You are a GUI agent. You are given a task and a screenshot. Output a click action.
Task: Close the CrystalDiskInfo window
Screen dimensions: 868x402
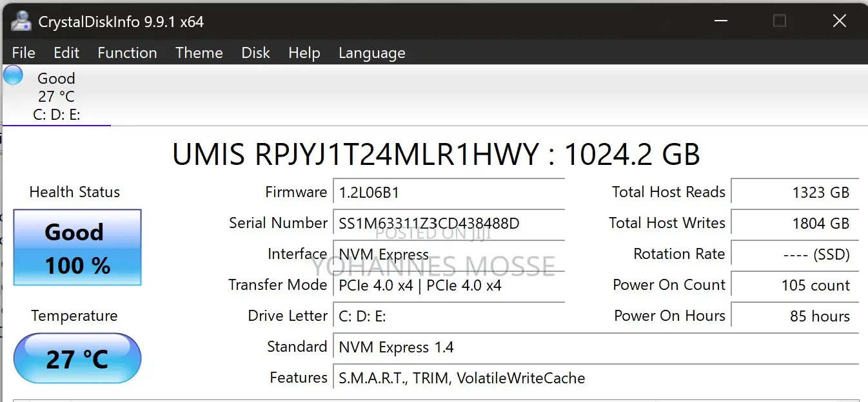(839, 21)
